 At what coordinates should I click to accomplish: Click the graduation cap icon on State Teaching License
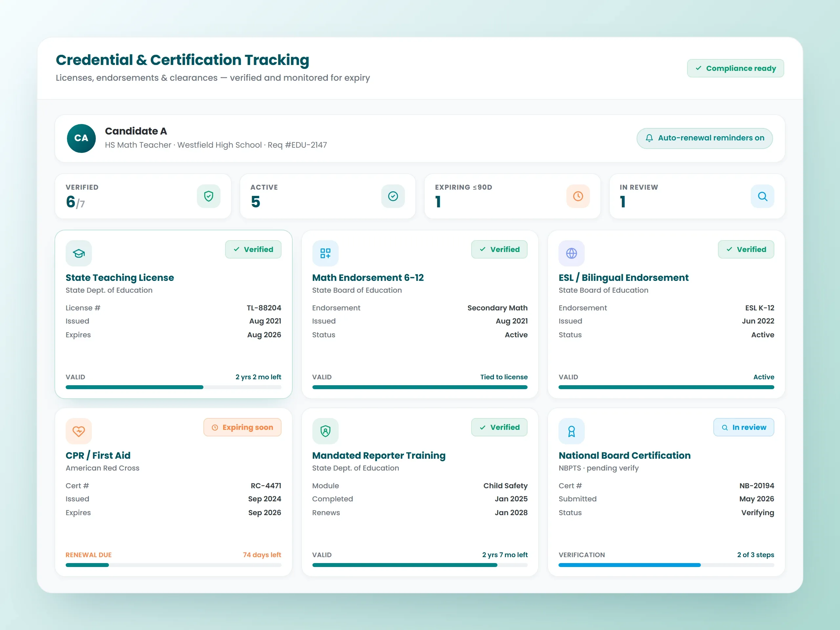tap(79, 253)
